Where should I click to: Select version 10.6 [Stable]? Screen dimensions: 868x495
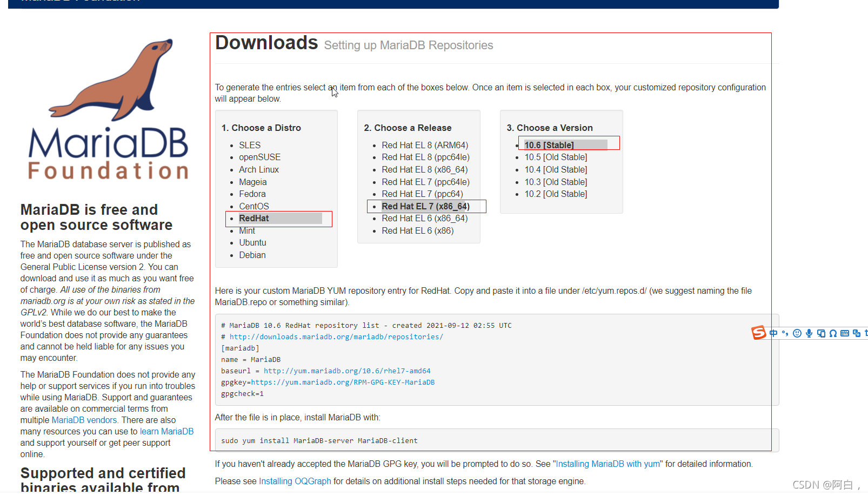549,145
